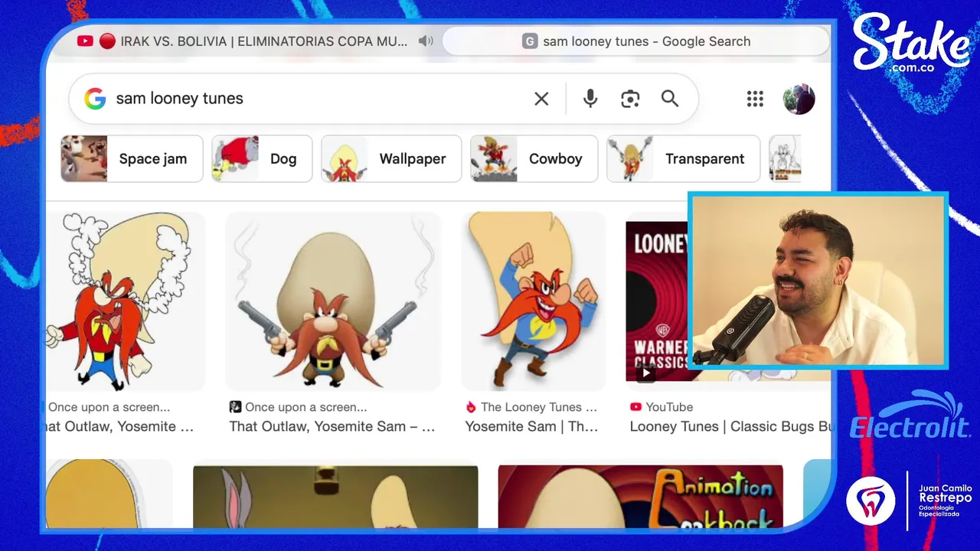Click the Google logo in search bar
This screenshot has height=551, width=980.
tap(95, 99)
